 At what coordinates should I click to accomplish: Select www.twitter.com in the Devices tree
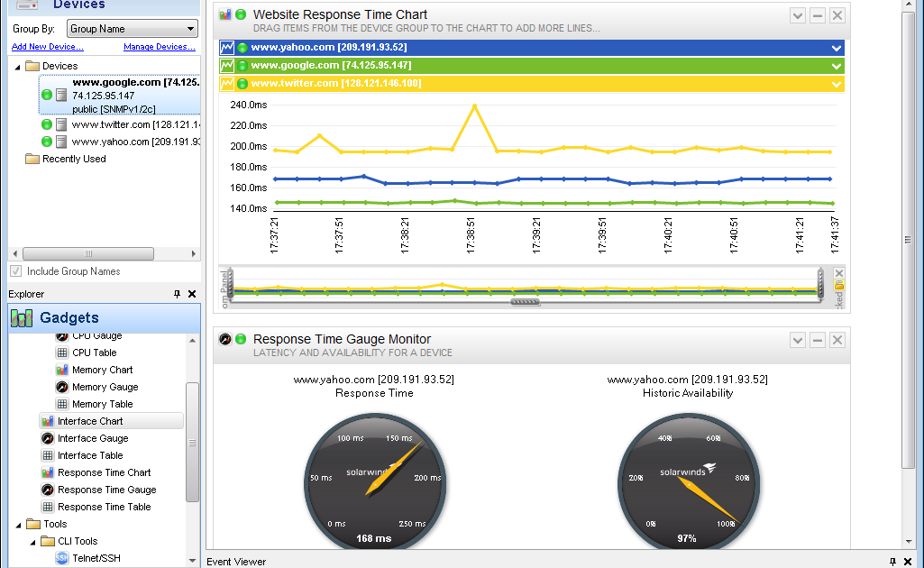(x=135, y=125)
